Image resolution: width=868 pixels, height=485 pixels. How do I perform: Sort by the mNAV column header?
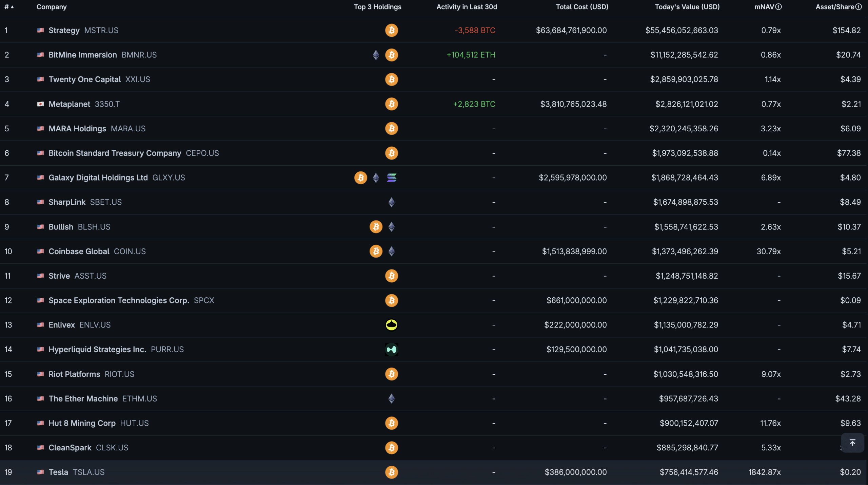point(764,7)
